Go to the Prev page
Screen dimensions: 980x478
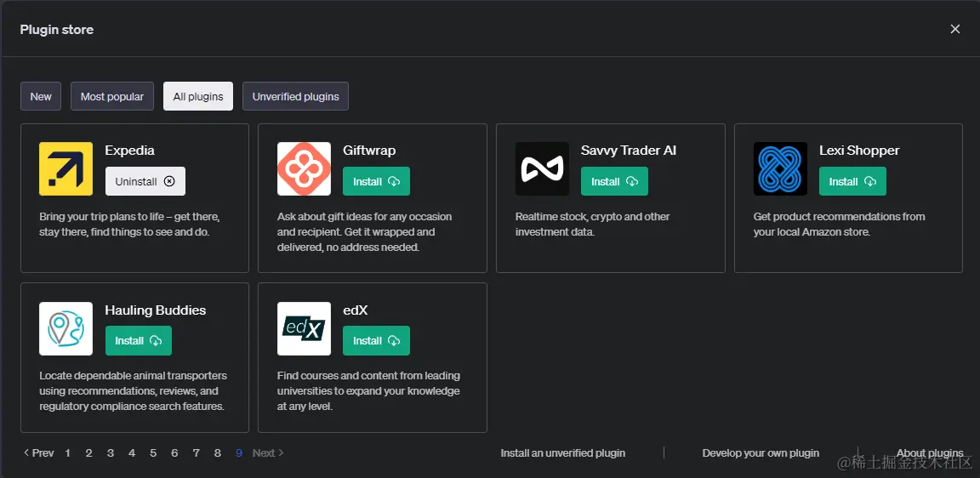coord(39,453)
